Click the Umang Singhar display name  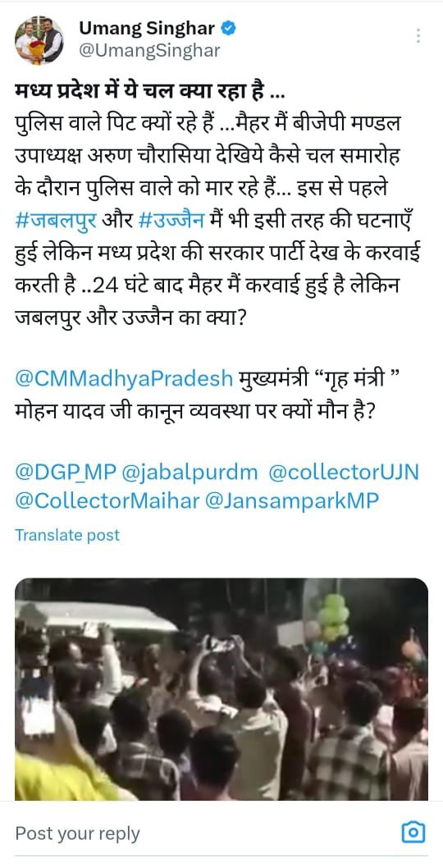(147, 28)
